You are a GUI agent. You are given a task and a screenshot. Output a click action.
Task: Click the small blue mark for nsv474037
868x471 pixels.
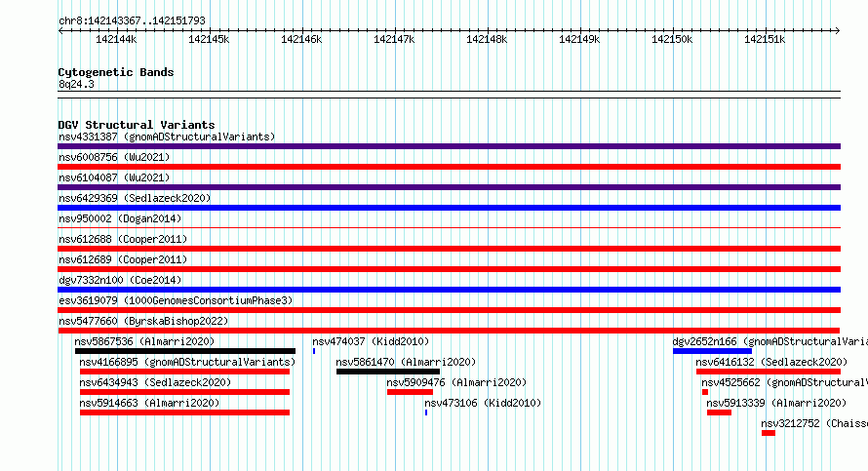click(x=314, y=351)
